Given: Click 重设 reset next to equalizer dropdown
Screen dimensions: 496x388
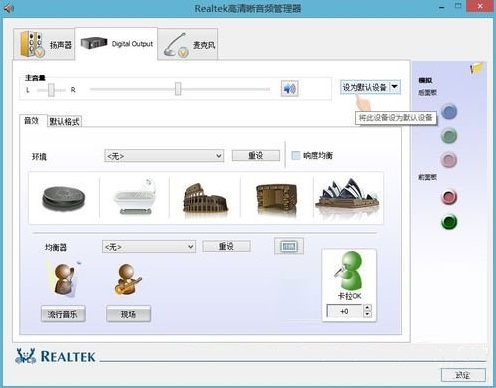Looking at the screenshot, I should (x=226, y=246).
